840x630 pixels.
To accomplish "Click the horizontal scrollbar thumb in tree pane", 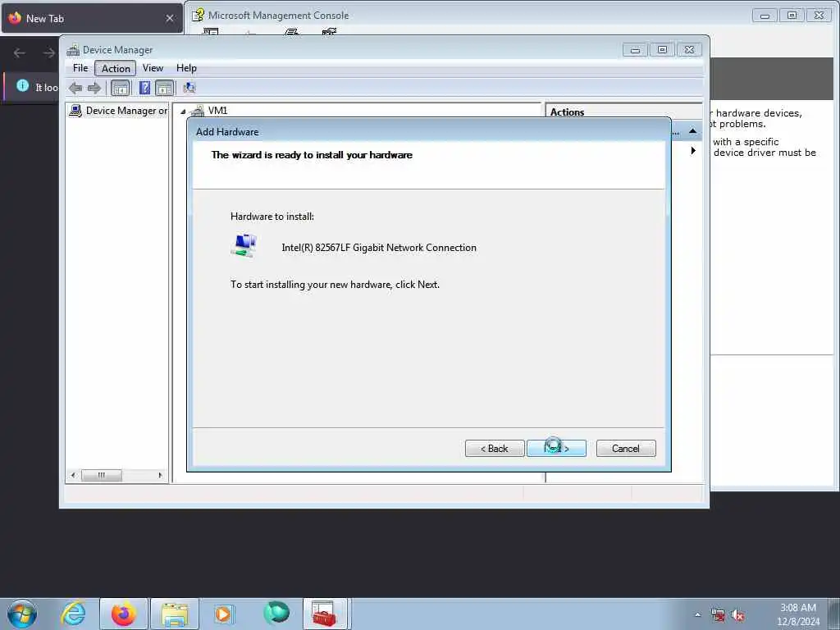I will coord(101,475).
